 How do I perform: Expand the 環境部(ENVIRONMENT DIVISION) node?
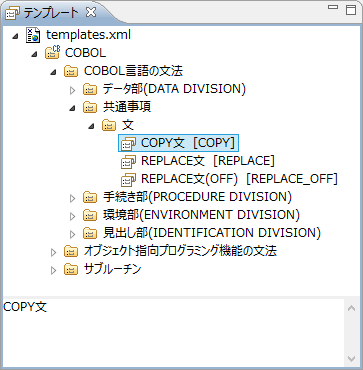pos(72,216)
